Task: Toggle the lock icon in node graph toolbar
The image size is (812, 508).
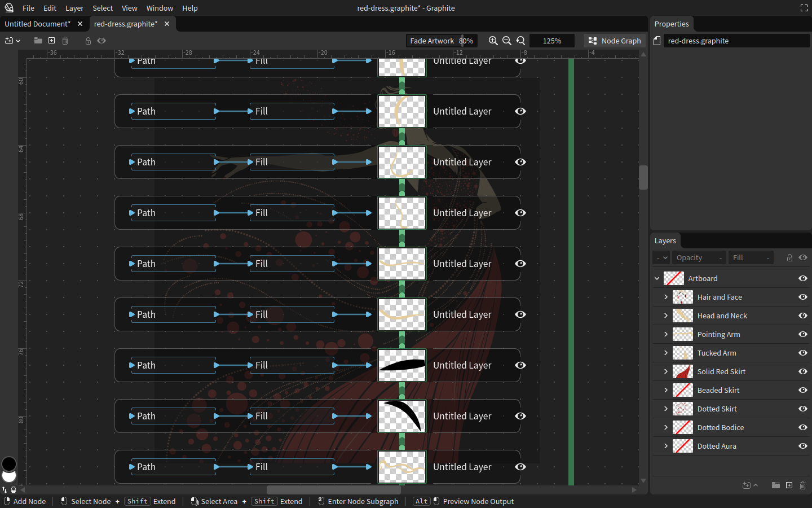Action: click(x=88, y=41)
